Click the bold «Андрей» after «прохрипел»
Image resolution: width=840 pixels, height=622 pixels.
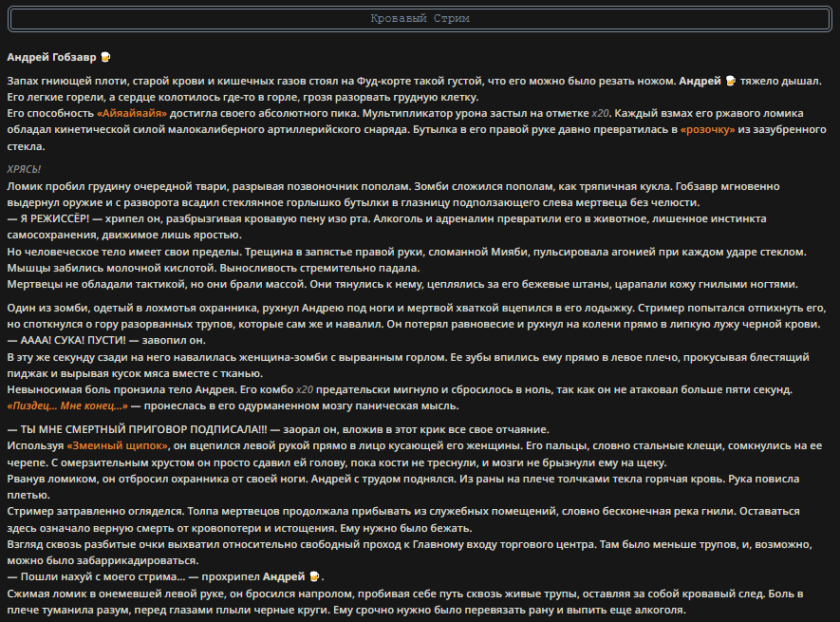coord(284,577)
